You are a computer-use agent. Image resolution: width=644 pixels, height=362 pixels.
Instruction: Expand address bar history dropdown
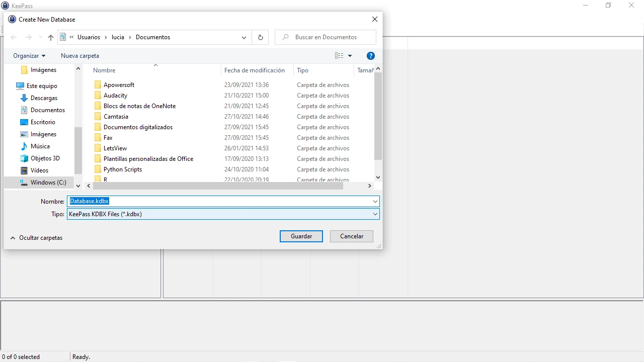244,37
